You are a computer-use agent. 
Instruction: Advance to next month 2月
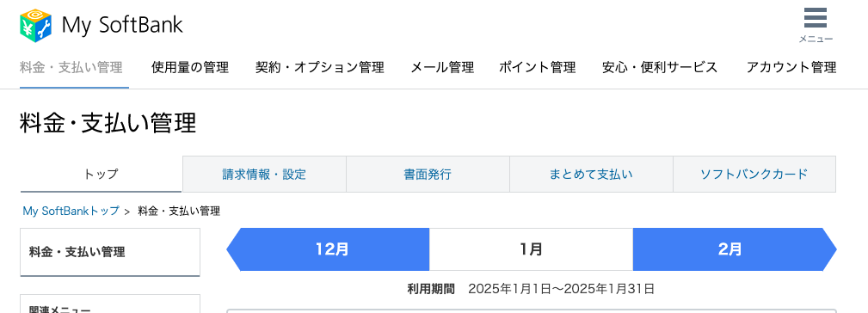click(x=735, y=249)
